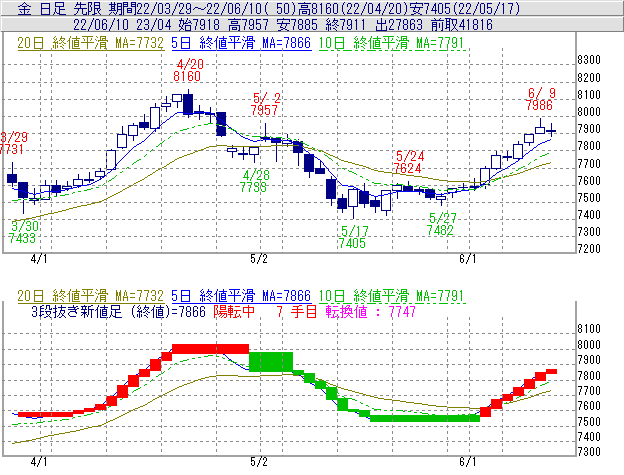
Task: Select the lower chart '5日 終値平滑 MA=7866' legend
Action: (241, 296)
